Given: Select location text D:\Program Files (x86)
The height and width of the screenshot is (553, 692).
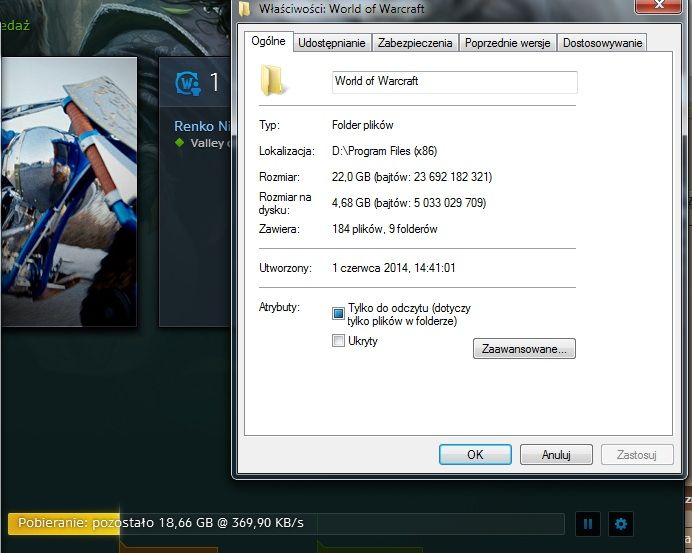Looking at the screenshot, I should pyautogui.click(x=384, y=151).
